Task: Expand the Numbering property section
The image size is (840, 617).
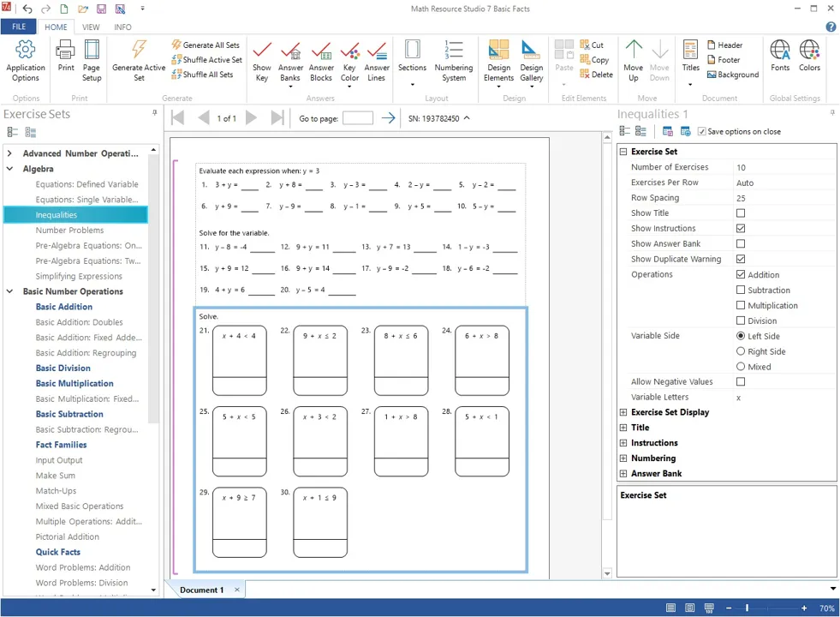Action: (623, 458)
